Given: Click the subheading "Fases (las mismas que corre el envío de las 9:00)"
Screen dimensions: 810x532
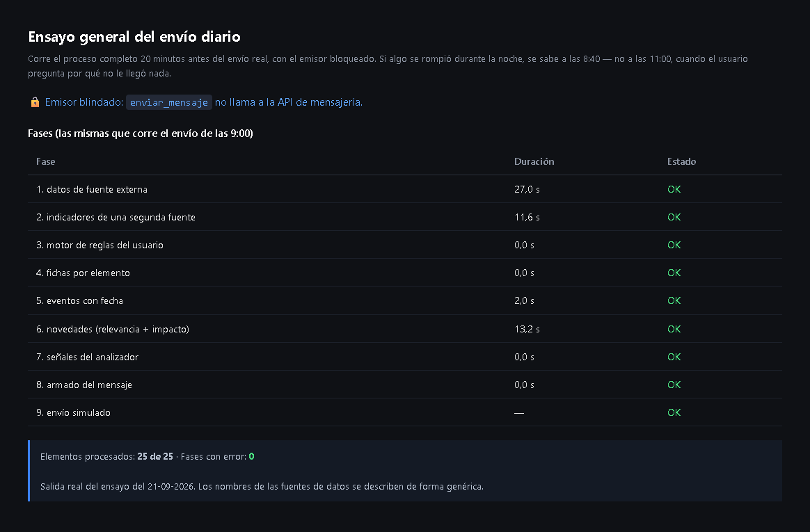Looking at the screenshot, I should click(141, 134).
